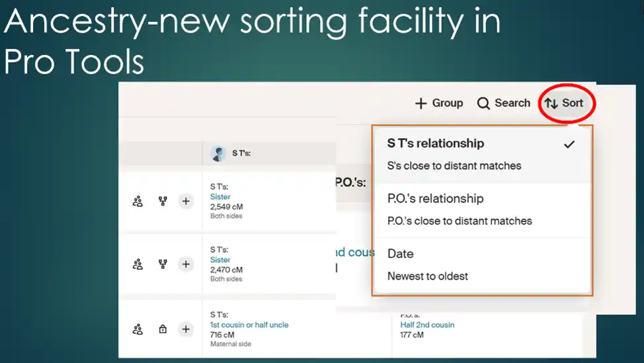Screen dimensions: 644x363
Task: Click Both sides under 2,470 cM
Action: pos(226,279)
